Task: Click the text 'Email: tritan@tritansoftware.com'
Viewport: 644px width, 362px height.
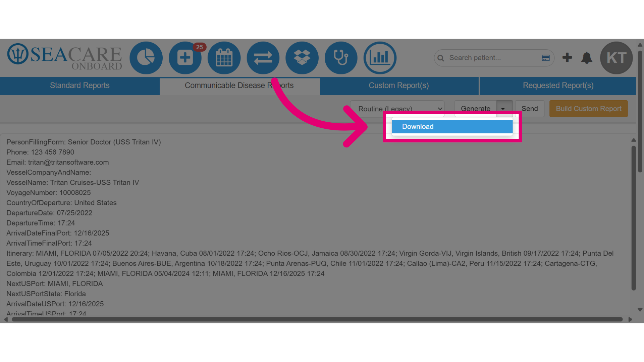Action: [x=58, y=162]
